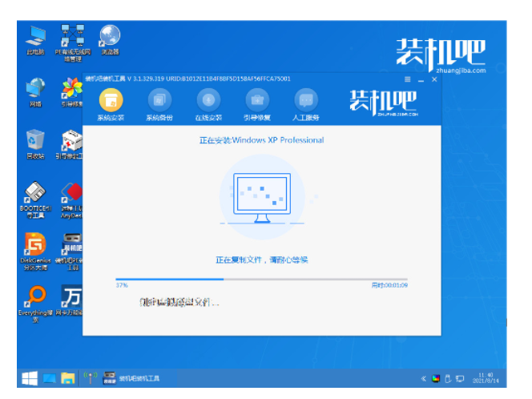This screenshot has height=399, width=532.
Task: Click the Windows Start button
Action: (30, 378)
